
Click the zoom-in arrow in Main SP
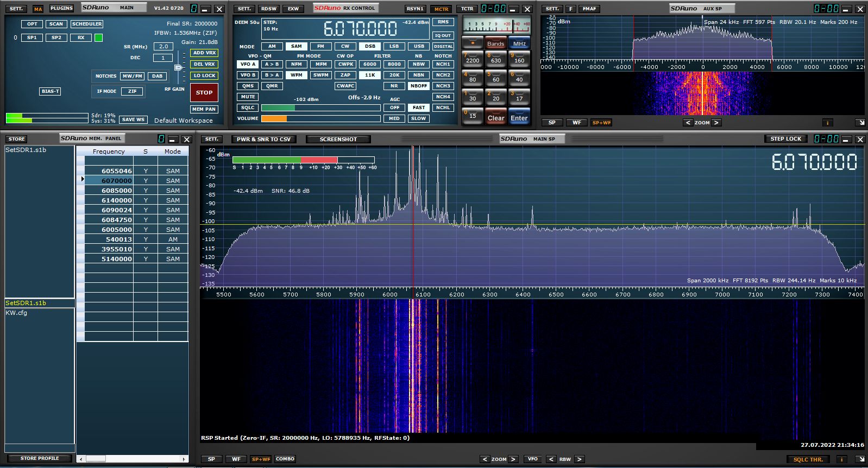pyautogui.click(x=513, y=459)
